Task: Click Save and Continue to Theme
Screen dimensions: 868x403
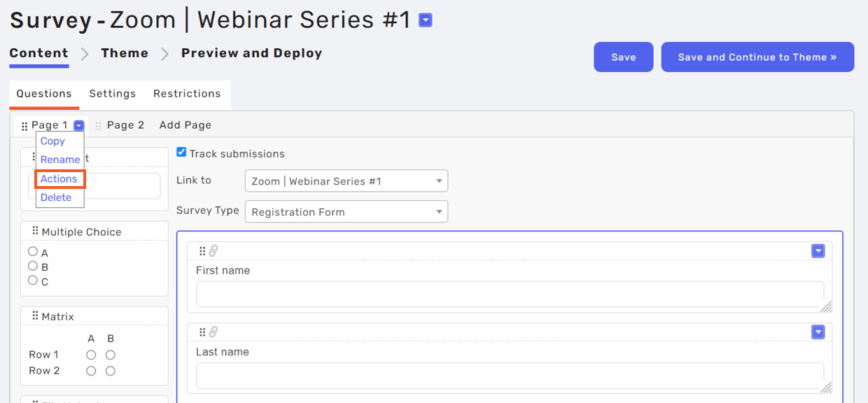Action: pyautogui.click(x=757, y=57)
